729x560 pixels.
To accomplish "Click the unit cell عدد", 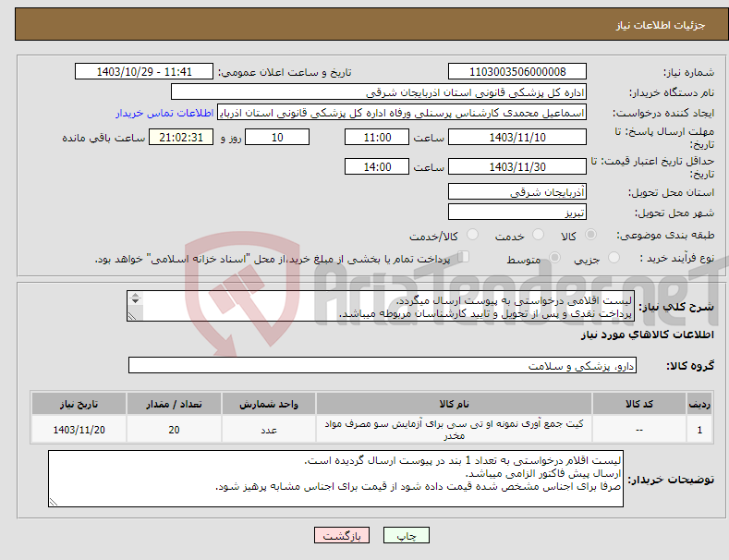I will [x=269, y=430].
